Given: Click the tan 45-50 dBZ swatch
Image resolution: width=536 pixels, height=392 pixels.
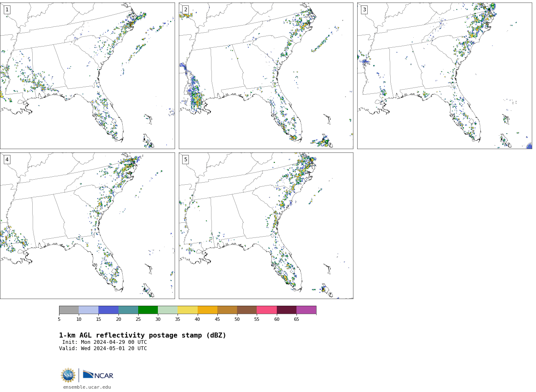Looking at the screenshot, I should click(227, 310).
